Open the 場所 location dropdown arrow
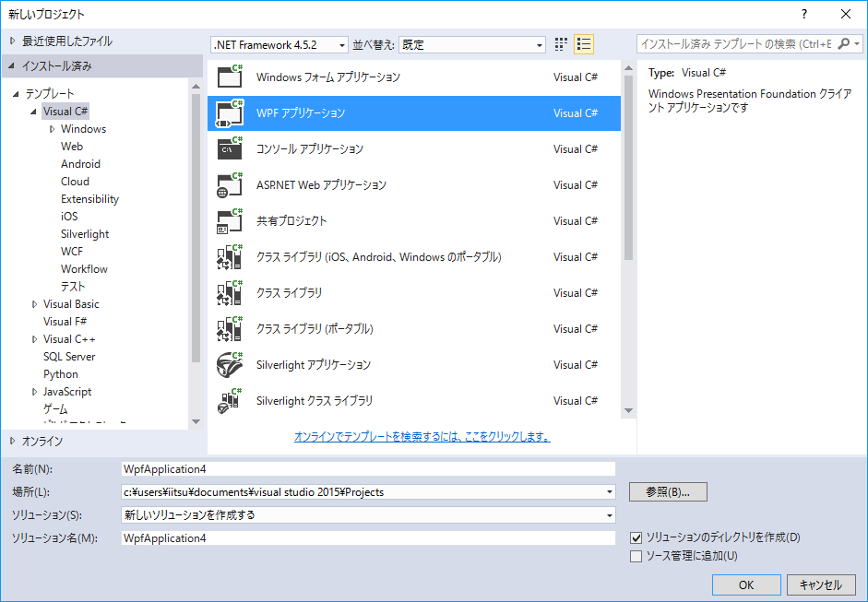Image resolution: width=868 pixels, height=602 pixels. click(x=610, y=492)
